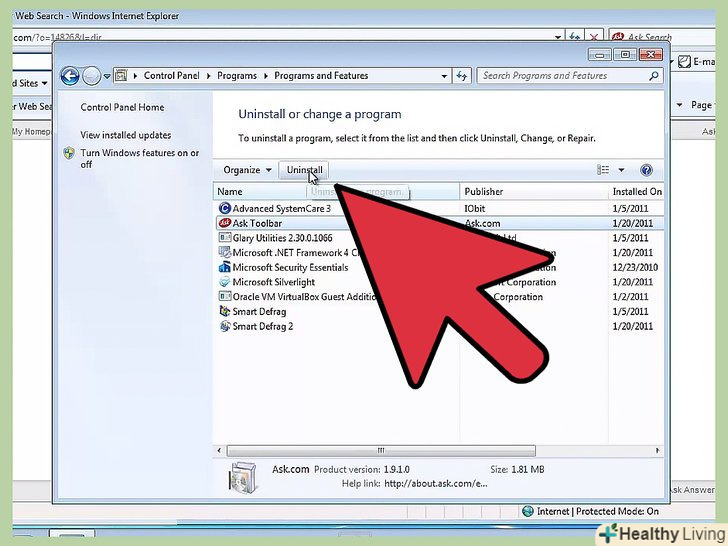Open recent pages dropdown beside Forward arrow
Image resolution: width=728 pixels, height=546 pixels.
[x=107, y=76]
